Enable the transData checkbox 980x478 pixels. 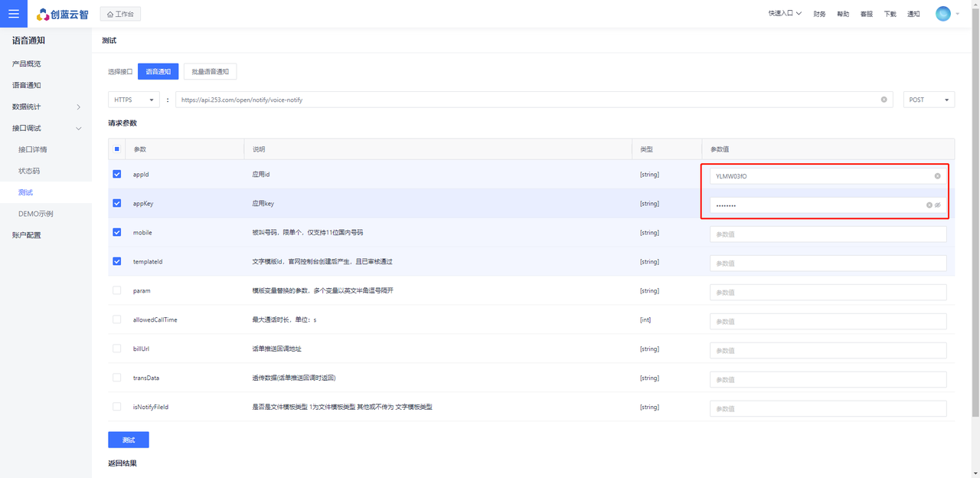[x=116, y=378]
